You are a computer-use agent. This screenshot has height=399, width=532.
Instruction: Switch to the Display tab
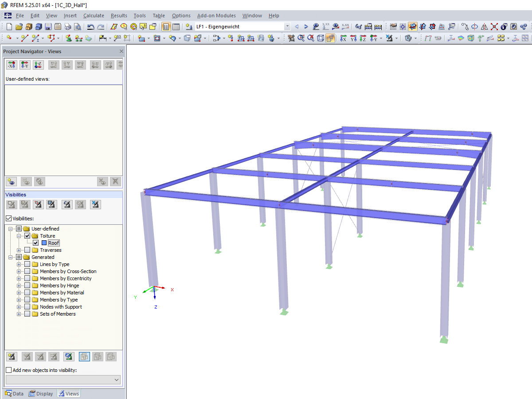click(x=41, y=394)
